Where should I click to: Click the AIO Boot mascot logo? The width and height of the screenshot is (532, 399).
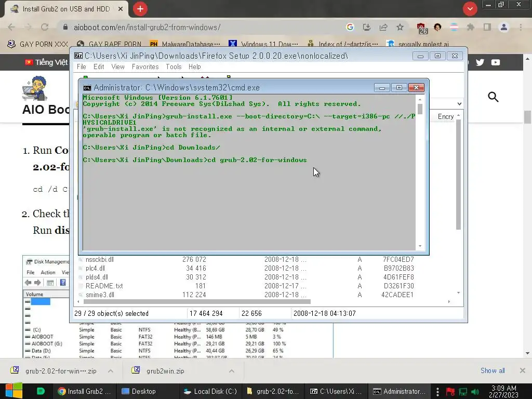coord(35,88)
